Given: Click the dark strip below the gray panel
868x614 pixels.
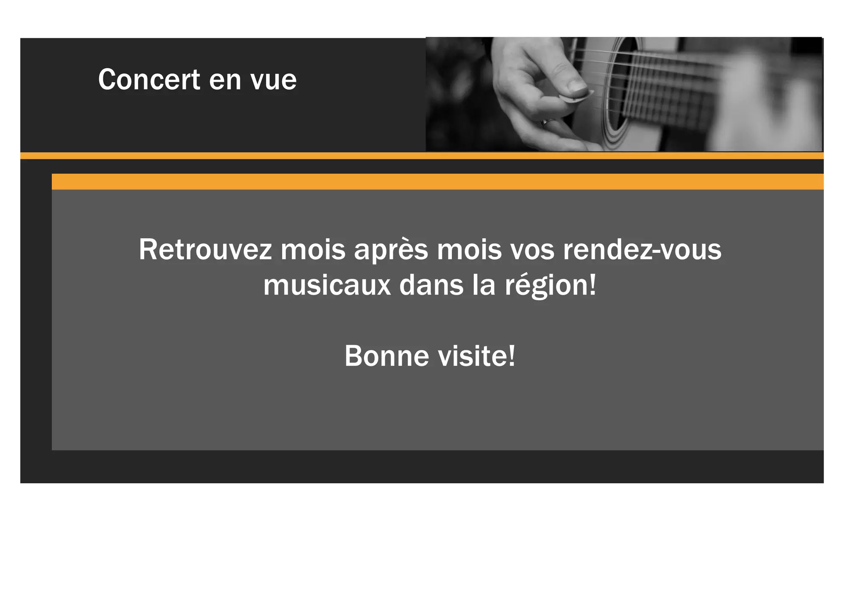Looking at the screenshot, I should tap(422, 466).
